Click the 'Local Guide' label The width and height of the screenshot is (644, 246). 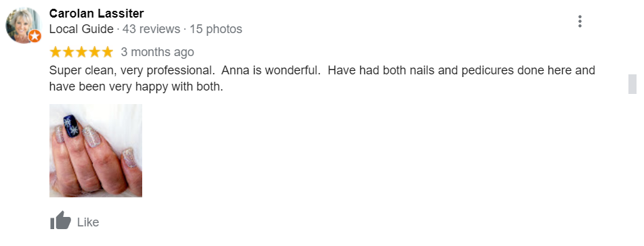coord(81,29)
